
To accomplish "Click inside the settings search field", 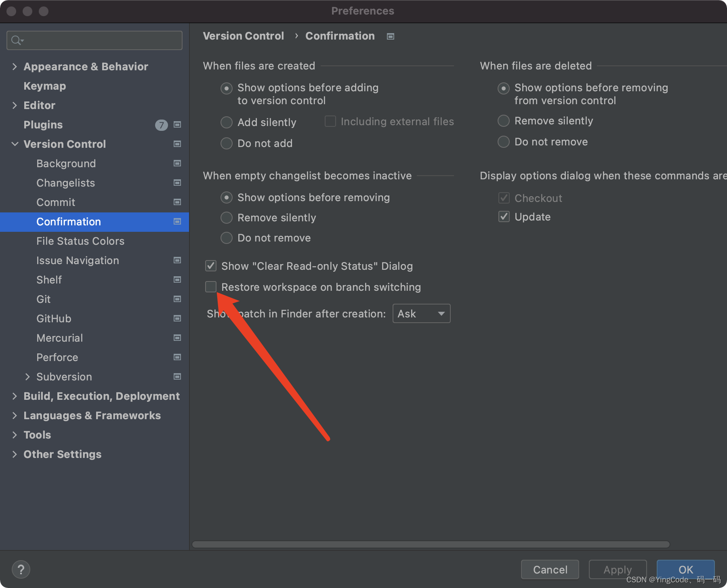I will 93,40.
